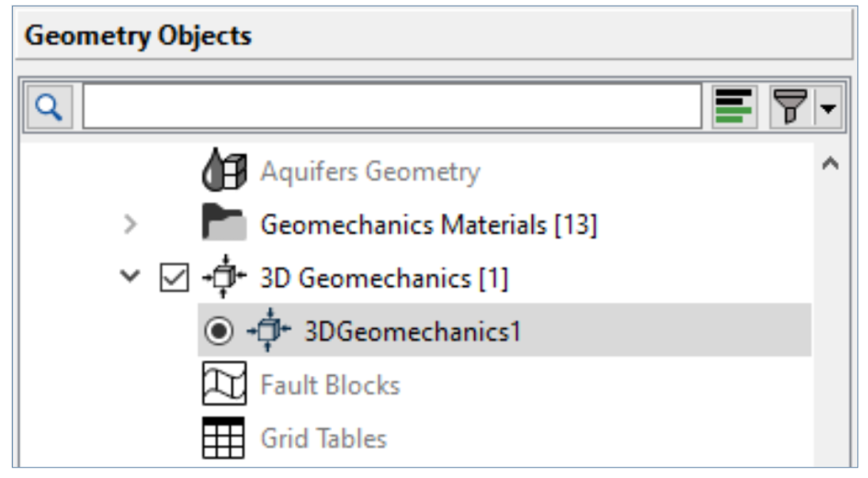Click the 3DGeomechanics1 object icon
This screenshot has height=478, width=868.
[268, 330]
